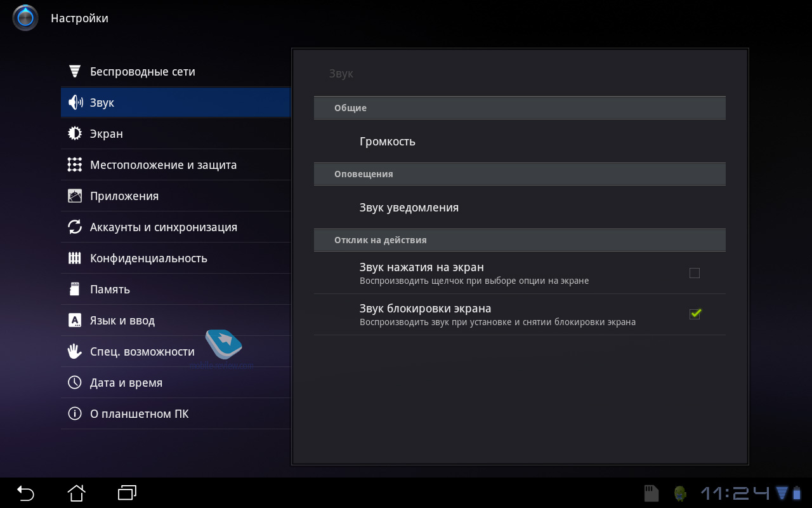Click the pattern-dots icon for Местоположение и защита
Image resolution: width=812 pixels, height=508 pixels.
point(75,164)
